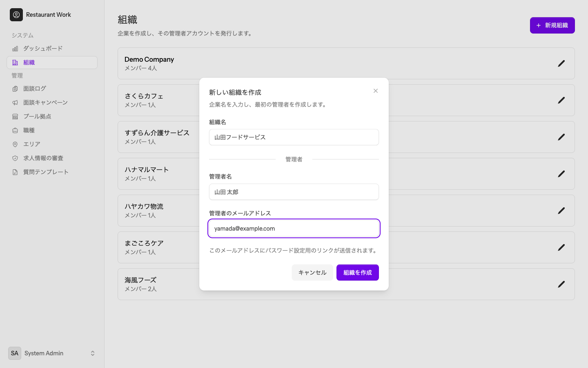The width and height of the screenshot is (588, 368).
Task: Open 職種 in the sidebar
Action: click(x=52, y=130)
